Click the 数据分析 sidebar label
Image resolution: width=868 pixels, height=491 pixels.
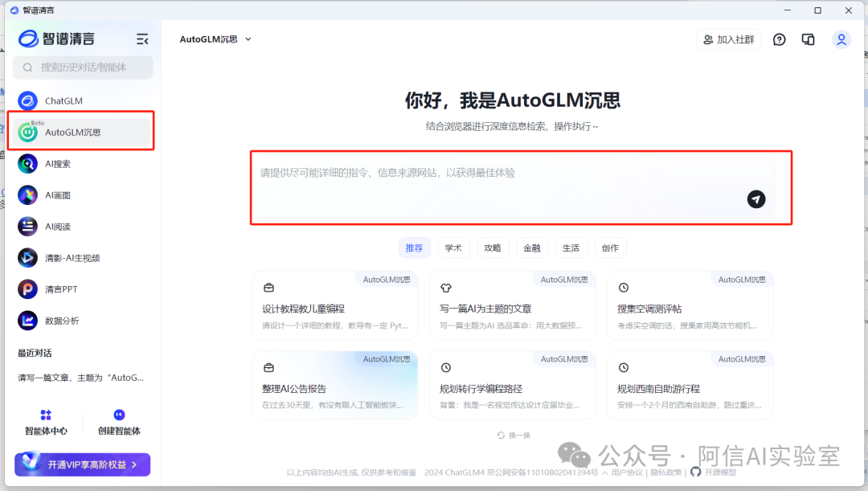coord(62,321)
